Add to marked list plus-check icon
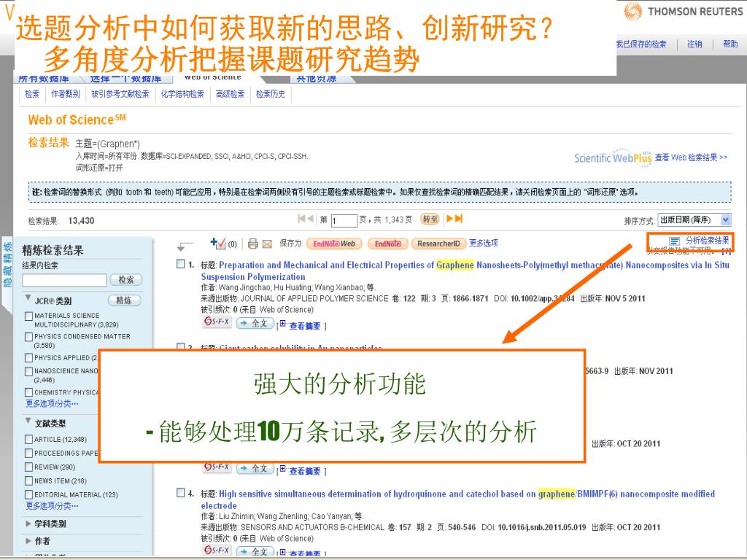Viewport: 747px width, 560px height. pyautogui.click(x=217, y=244)
